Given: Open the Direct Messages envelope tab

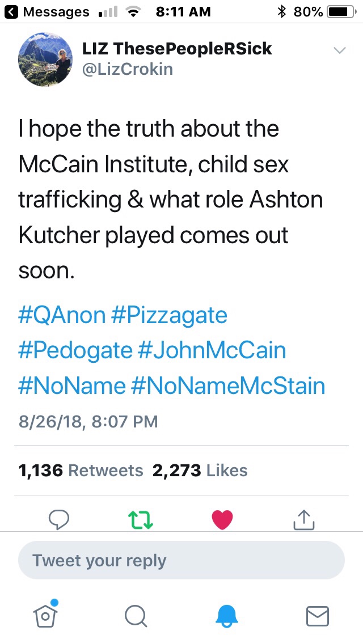Looking at the screenshot, I should (x=317, y=616).
